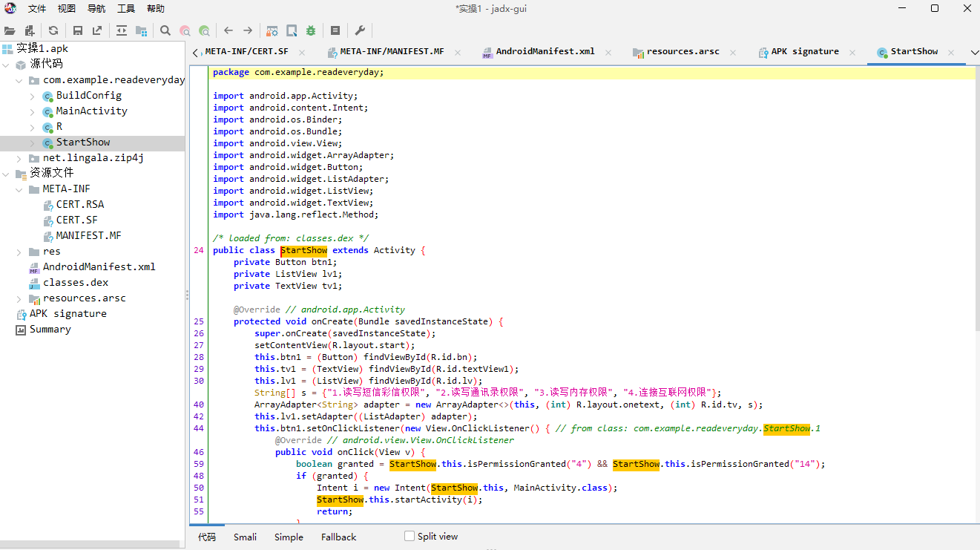Click the Save all floppy icon
Viewport: 980px width, 550px height.
click(78, 30)
